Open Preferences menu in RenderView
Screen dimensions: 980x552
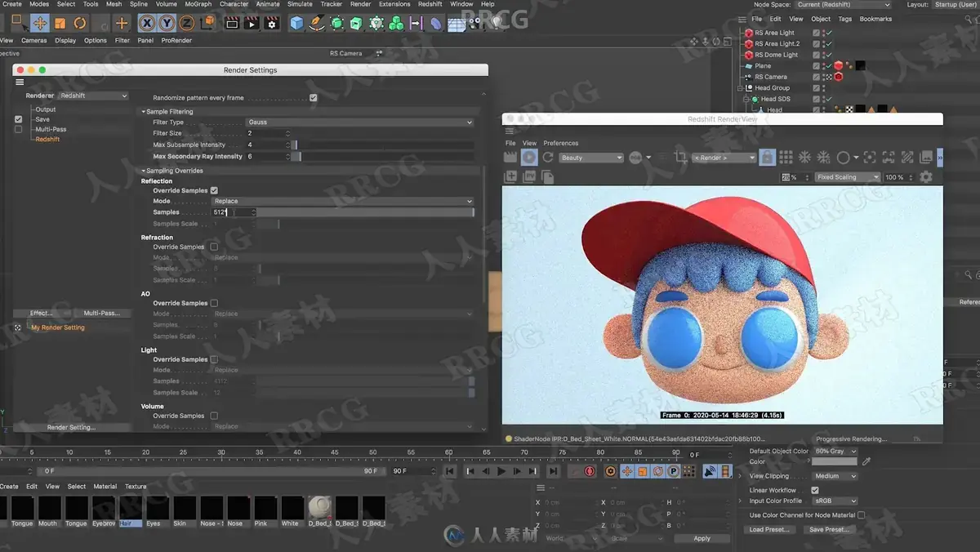coord(561,143)
